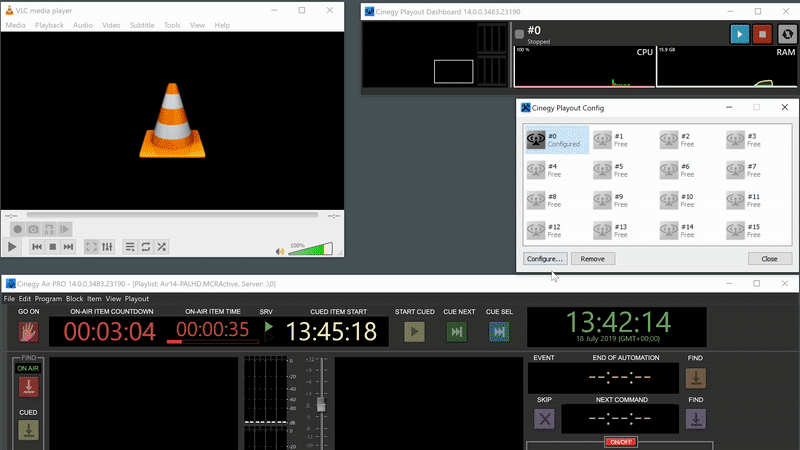Find the CUED item

pos(28,430)
